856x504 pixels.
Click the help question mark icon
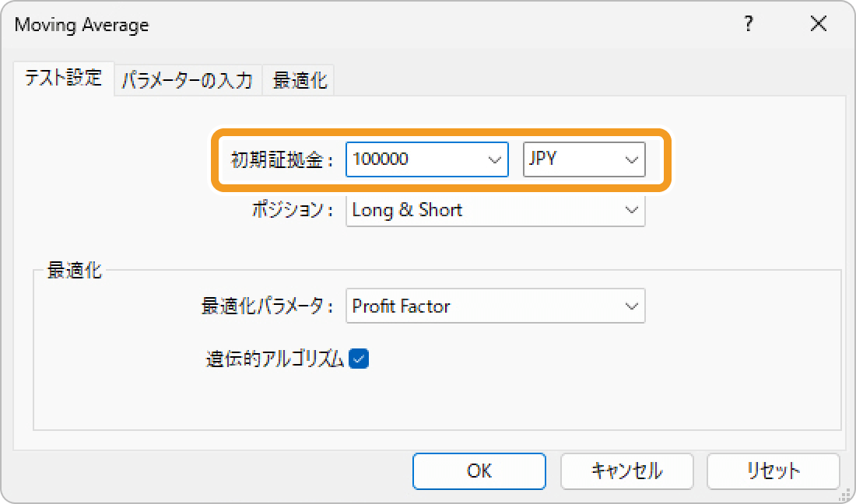click(x=749, y=23)
